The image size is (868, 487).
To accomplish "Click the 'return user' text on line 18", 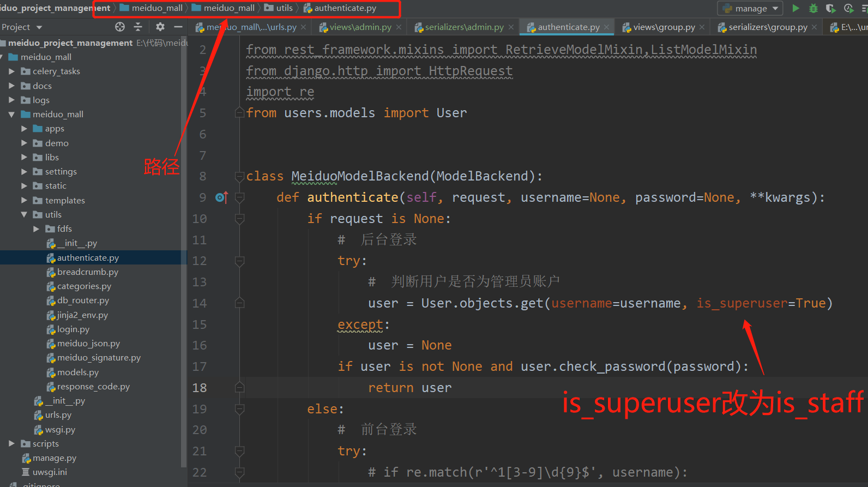I will 409,388.
